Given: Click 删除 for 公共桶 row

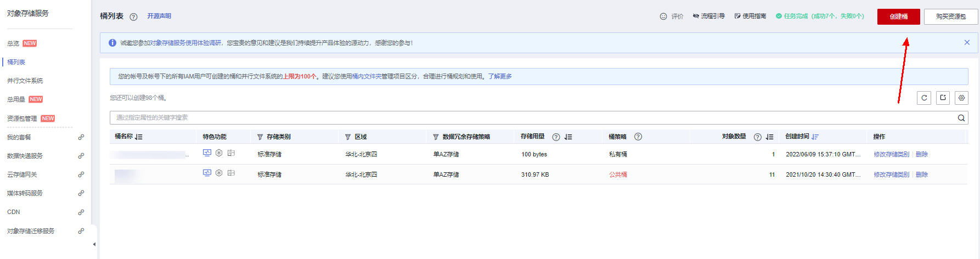Looking at the screenshot, I should (922, 174).
